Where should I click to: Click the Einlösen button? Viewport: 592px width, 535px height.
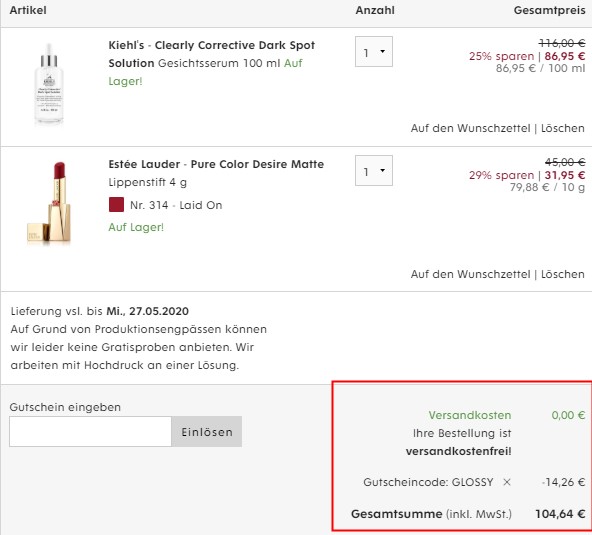tap(207, 432)
